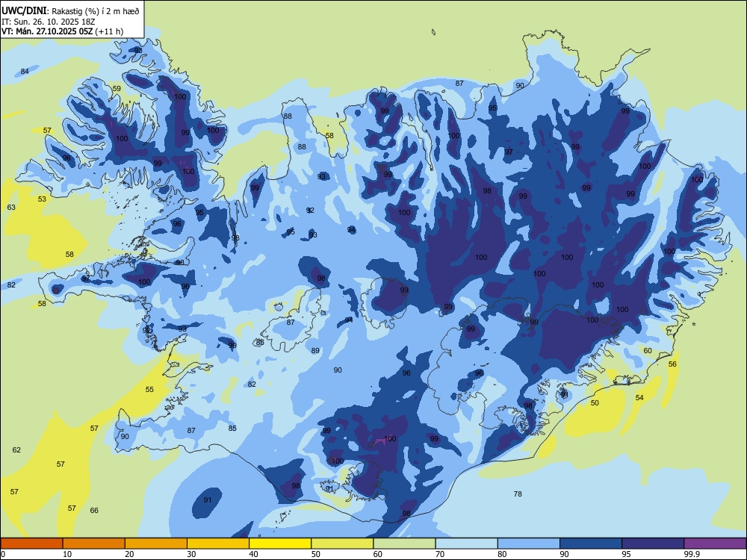Image resolution: width=747 pixels, height=560 pixels.
Task: Click the 10 legend scale label
Action: pyautogui.click(x=67, y=554)
